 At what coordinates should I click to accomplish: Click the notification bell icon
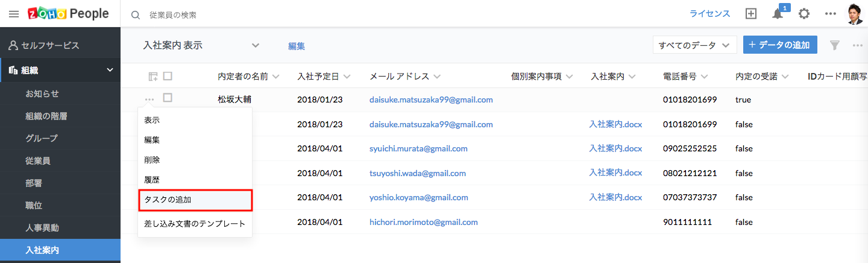click(x=778, y=14)
